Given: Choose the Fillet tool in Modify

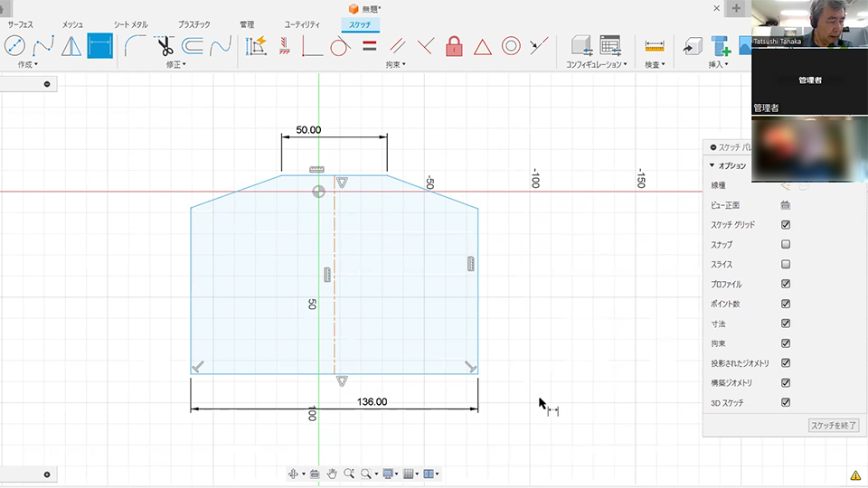Looking at the screenshot, I should (x=136, y=46).
